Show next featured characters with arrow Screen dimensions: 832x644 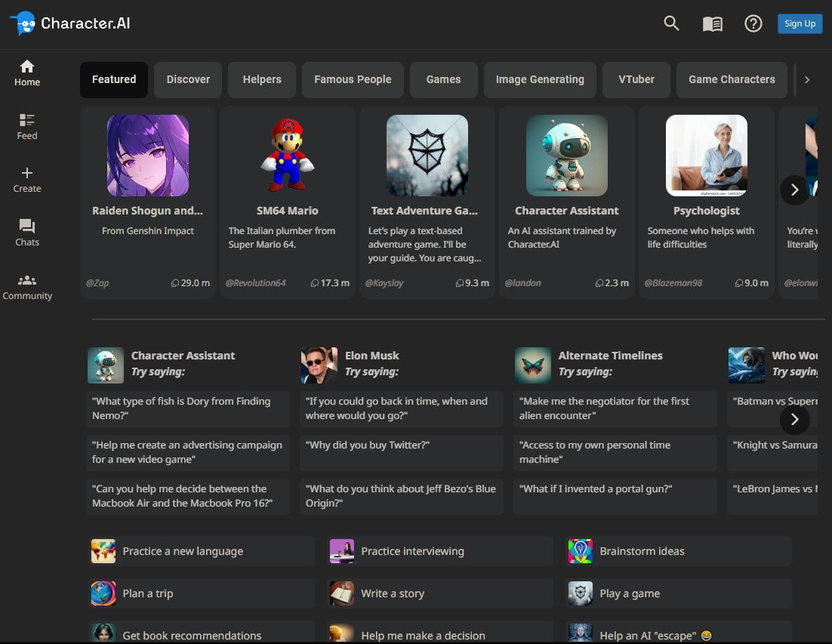click(794, 190)
